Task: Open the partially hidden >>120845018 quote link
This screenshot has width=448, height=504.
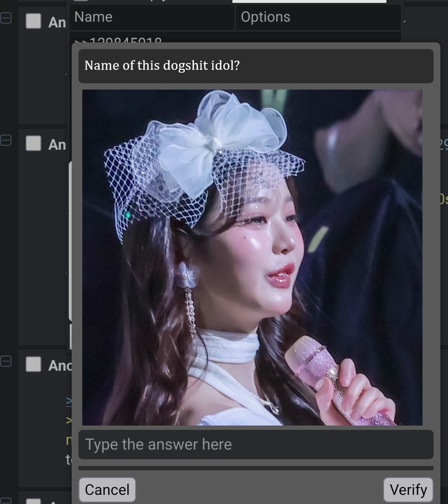Action: 117,40
